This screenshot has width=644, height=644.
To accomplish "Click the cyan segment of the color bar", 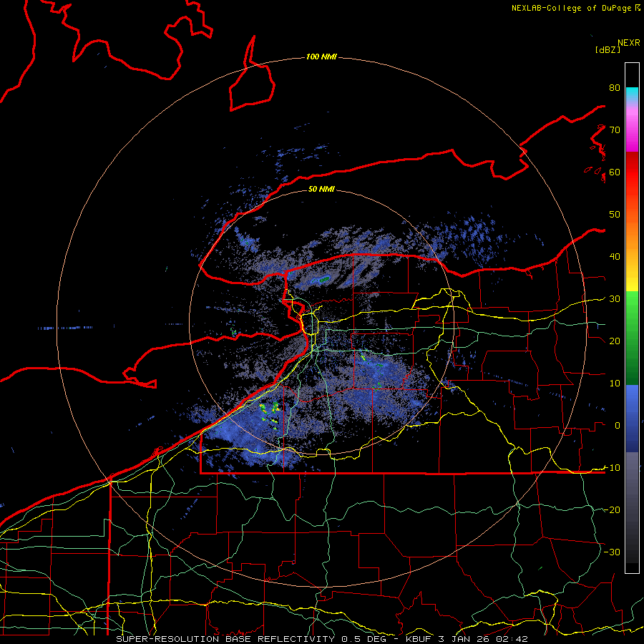I will (632, 94).
